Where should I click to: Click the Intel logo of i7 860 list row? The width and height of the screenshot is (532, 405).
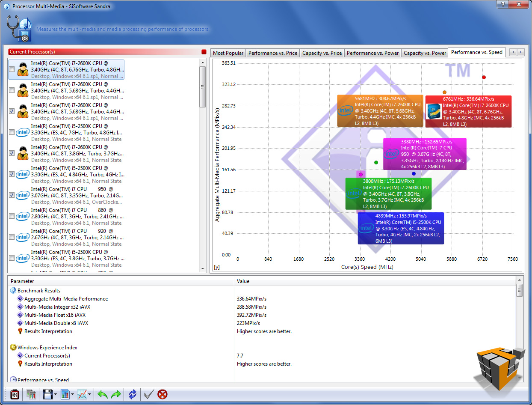pos(23,216)
